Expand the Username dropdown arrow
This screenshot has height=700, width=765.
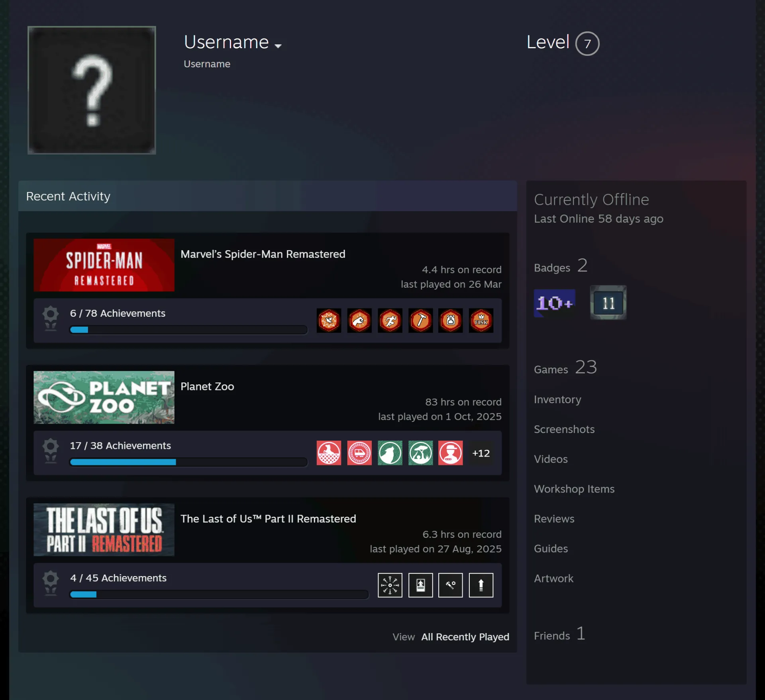pos(278,46)
